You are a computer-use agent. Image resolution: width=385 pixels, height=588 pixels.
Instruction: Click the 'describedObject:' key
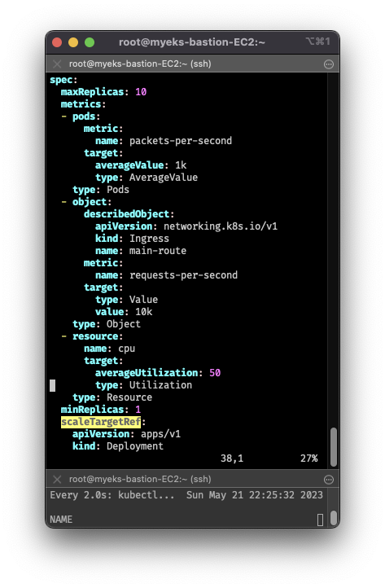129,214
